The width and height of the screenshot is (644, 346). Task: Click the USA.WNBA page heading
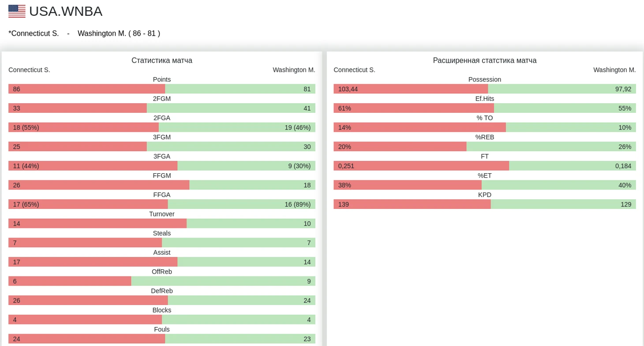(x=66, y=11)
